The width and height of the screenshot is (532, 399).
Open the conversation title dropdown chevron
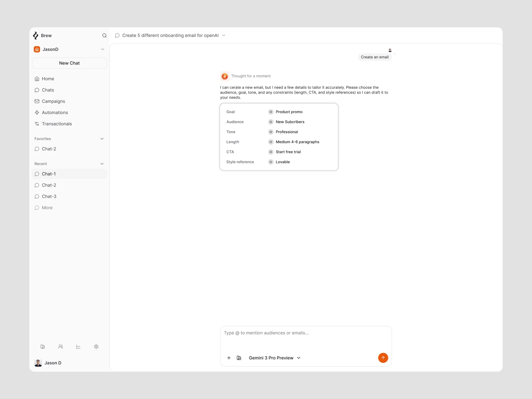[224, 36]
